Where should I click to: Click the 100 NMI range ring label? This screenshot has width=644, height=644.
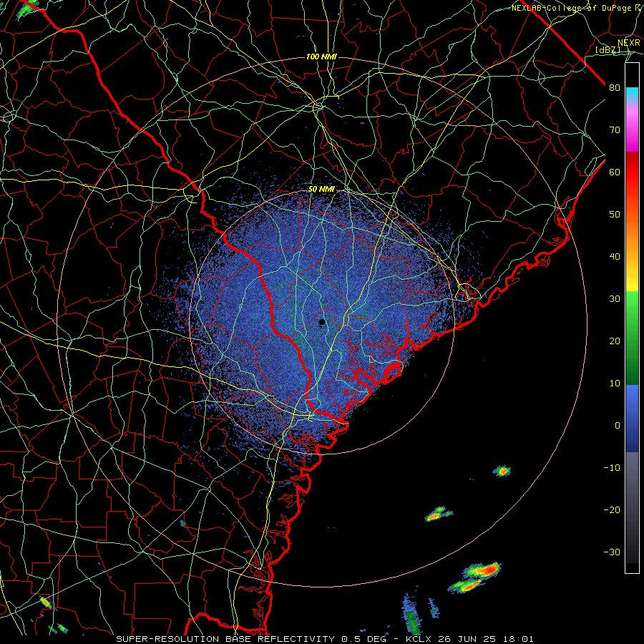(321, 57)
